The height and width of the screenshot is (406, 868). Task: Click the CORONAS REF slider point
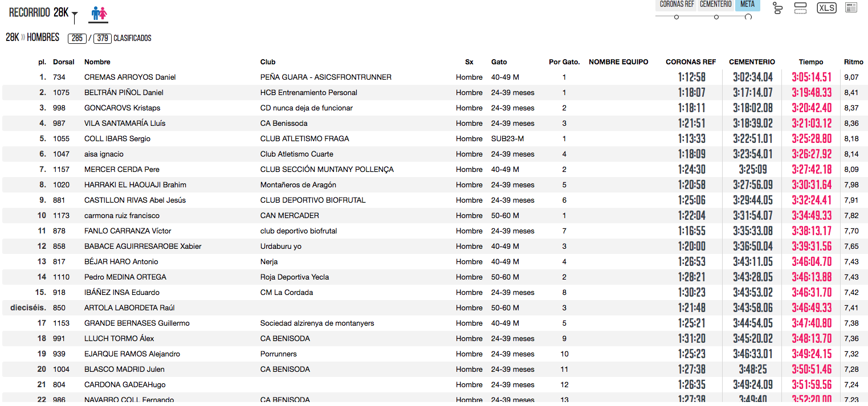pos(677,17)
